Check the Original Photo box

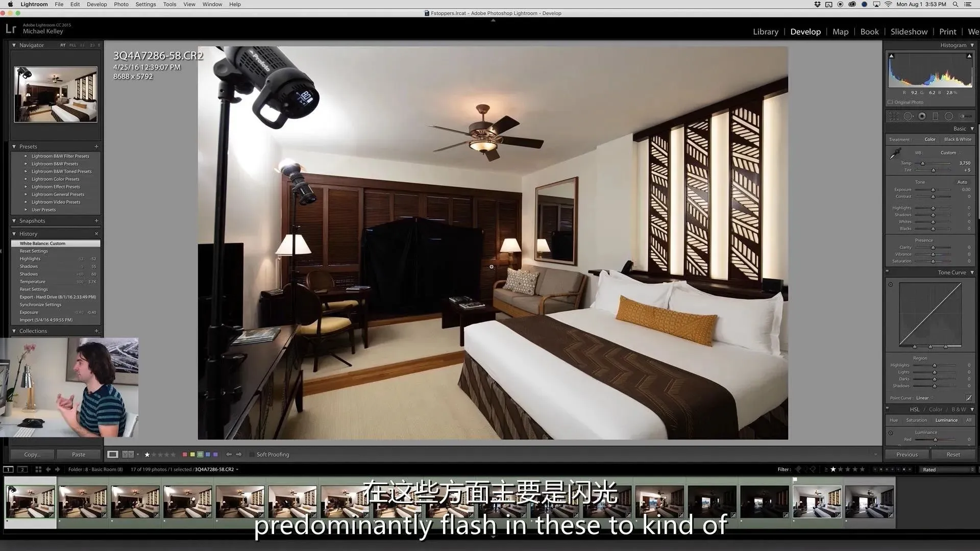[891, 102]
